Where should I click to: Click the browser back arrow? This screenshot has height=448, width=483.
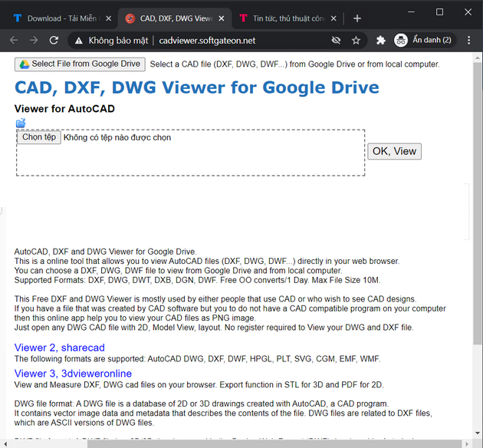coord(14,41)
